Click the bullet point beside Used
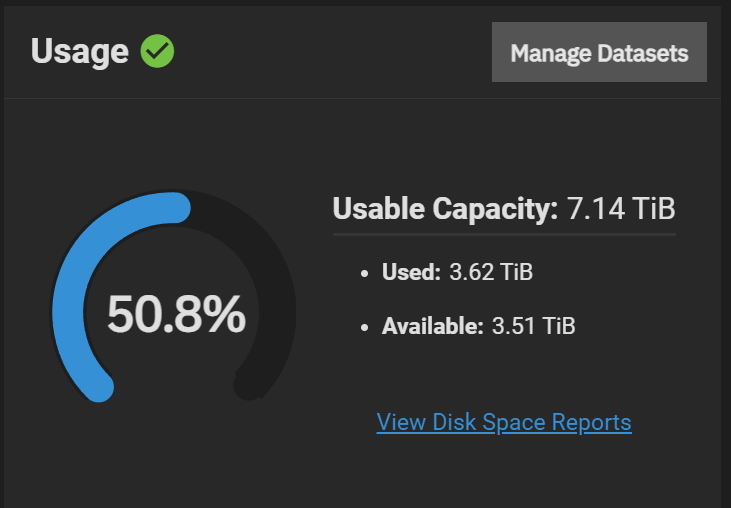Image resolution: width=731 pixels, height=508 pixels. point(365,274)
